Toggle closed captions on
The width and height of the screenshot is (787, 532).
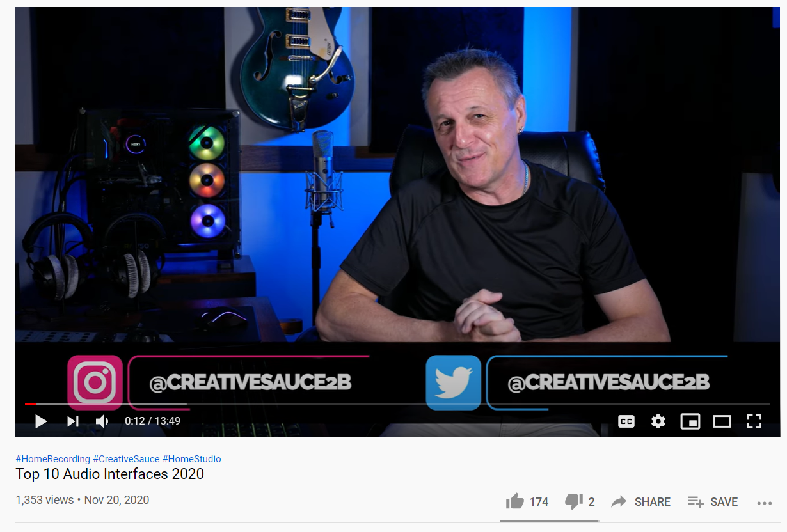pyautogui.click(x=626, y=421)
